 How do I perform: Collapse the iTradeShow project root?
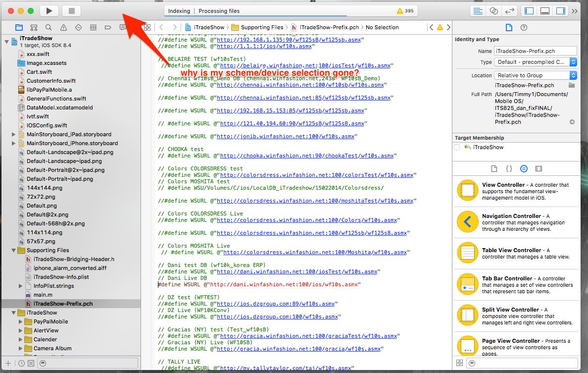tap(6, 42)
